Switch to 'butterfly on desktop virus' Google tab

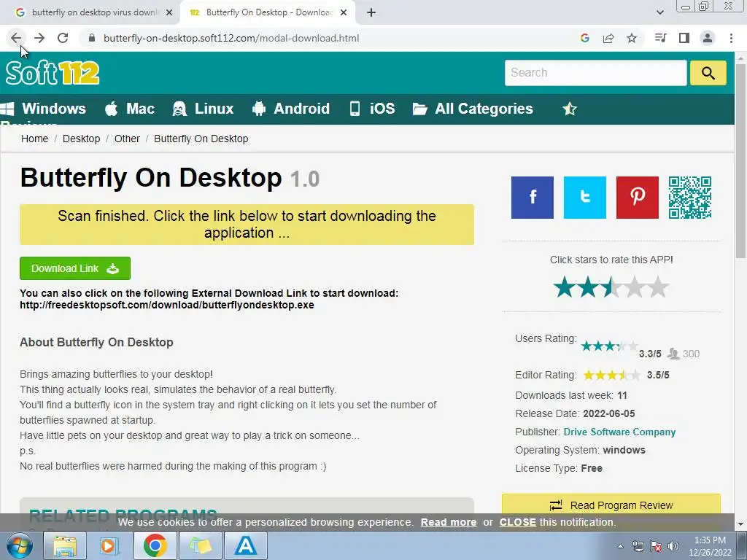click(94, 12)
